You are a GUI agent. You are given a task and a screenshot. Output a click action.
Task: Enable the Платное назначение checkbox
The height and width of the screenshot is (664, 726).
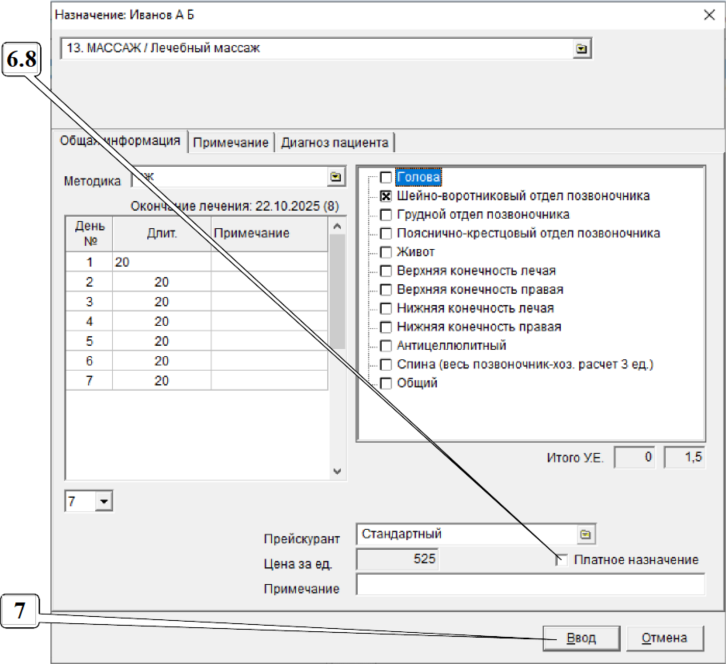pos(562,560)
